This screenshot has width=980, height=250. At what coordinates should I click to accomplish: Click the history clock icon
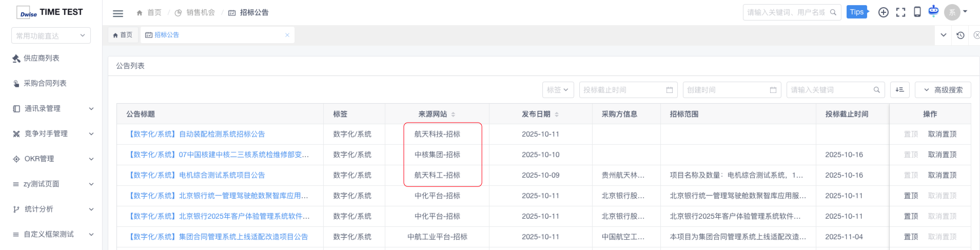pyautogui.click(x=961, y=35)
